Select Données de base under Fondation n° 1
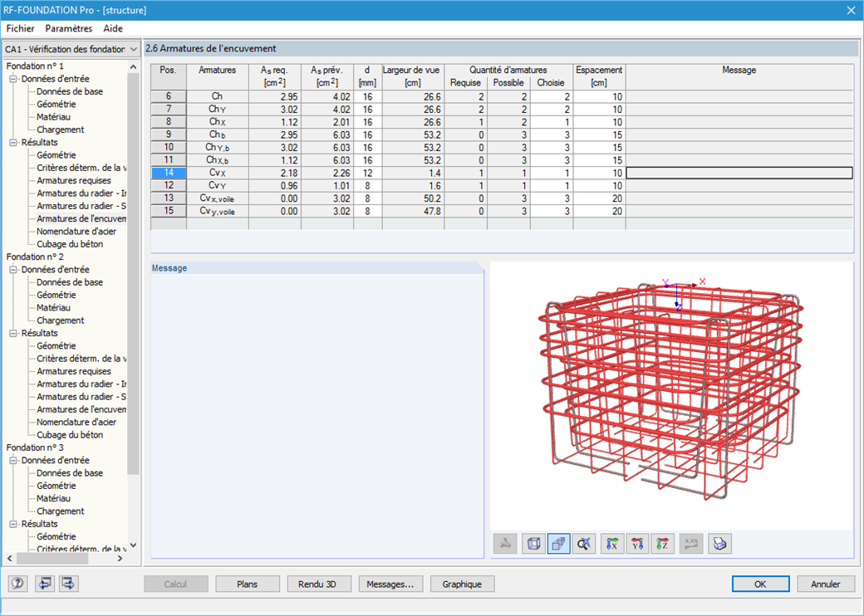The width and height of the screenshot is (864, 616). point(70,91)
